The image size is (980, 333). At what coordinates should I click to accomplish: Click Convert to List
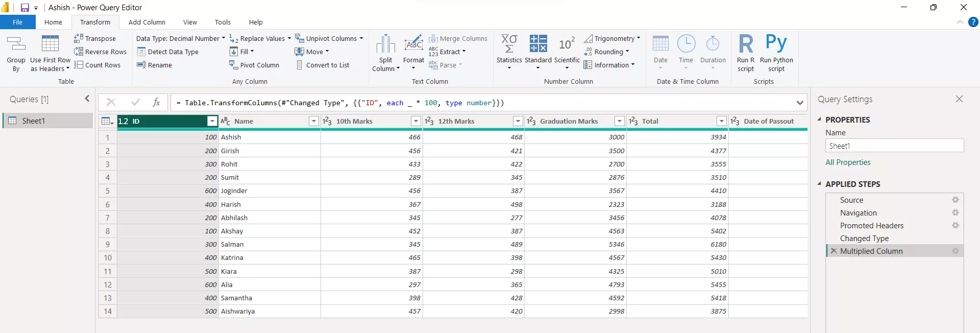[323, 65]
